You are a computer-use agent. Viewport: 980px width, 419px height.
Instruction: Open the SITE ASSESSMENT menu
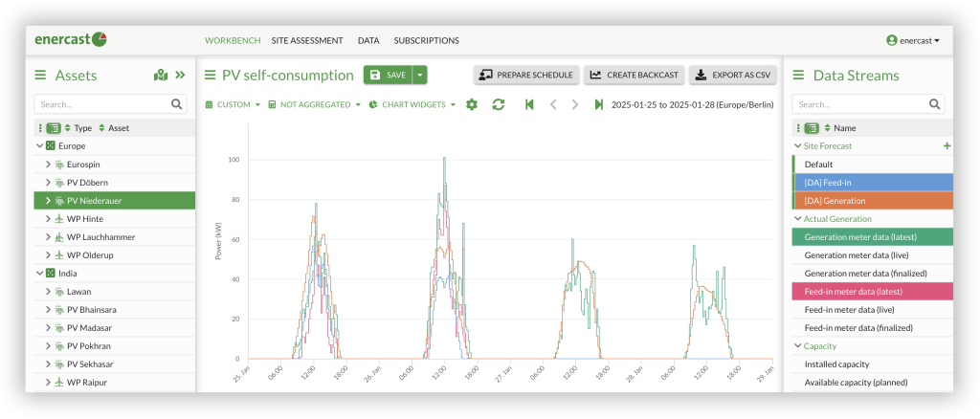307,40
